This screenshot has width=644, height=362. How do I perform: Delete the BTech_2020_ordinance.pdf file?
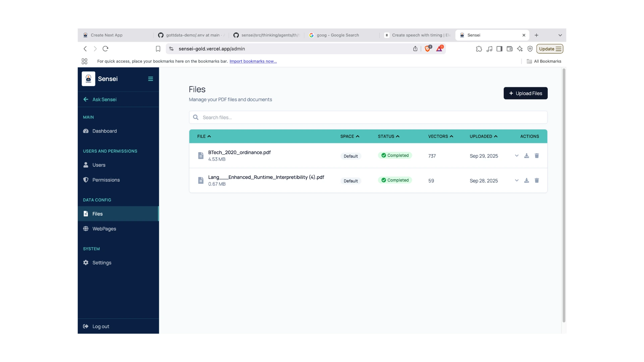click(537, 156)
